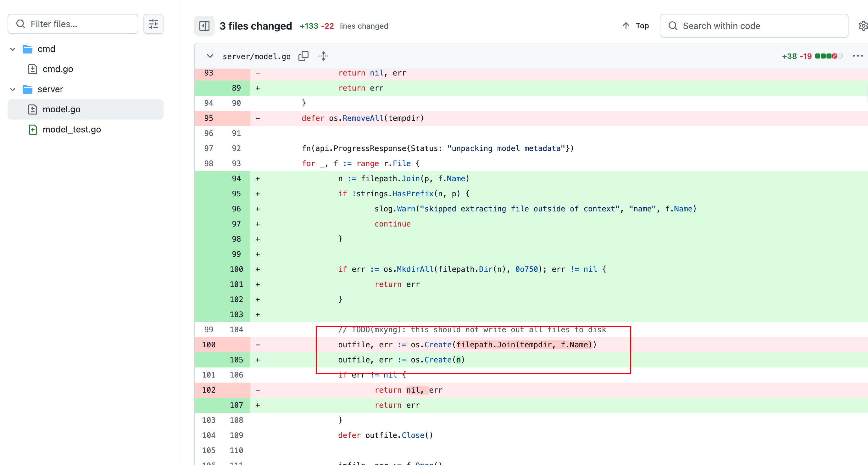
Task: Click added line number 105
Action: click(236, 360)
